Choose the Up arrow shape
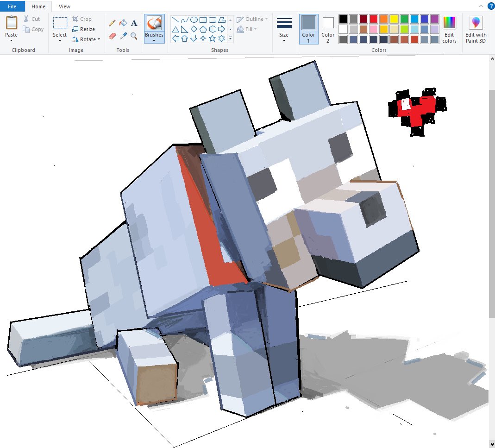 click(185, 38)
